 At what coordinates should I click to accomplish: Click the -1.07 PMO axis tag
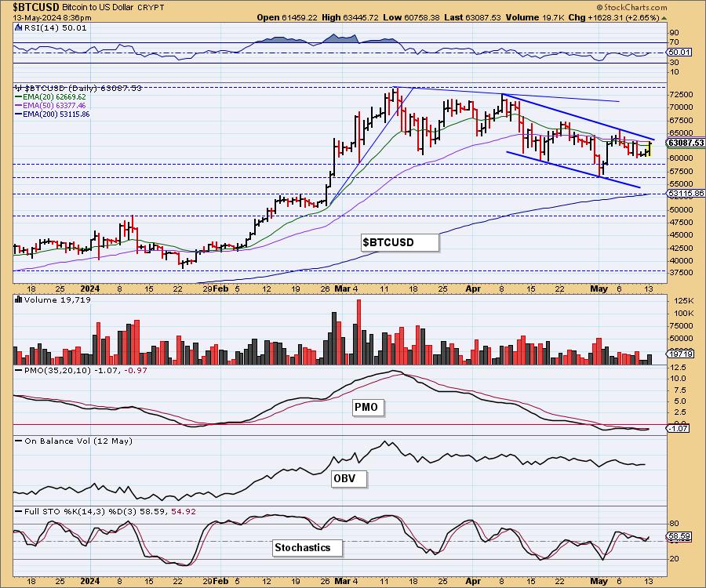pyautogui.click(x=678, y=428)
